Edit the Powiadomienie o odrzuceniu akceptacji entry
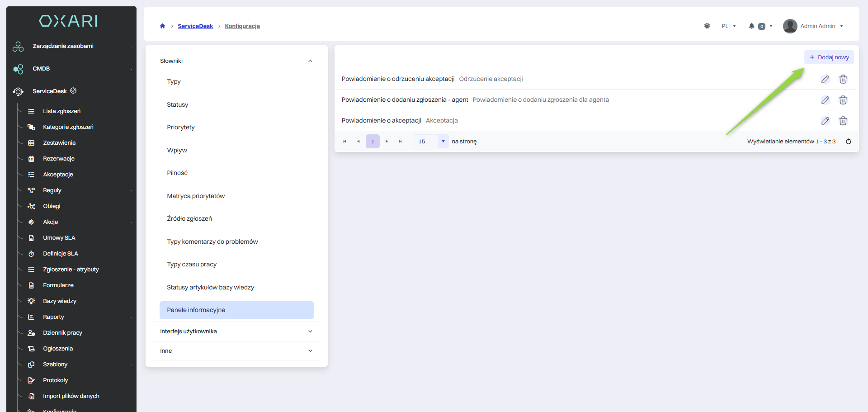This screenshot has width=868, height=412. 825,79
